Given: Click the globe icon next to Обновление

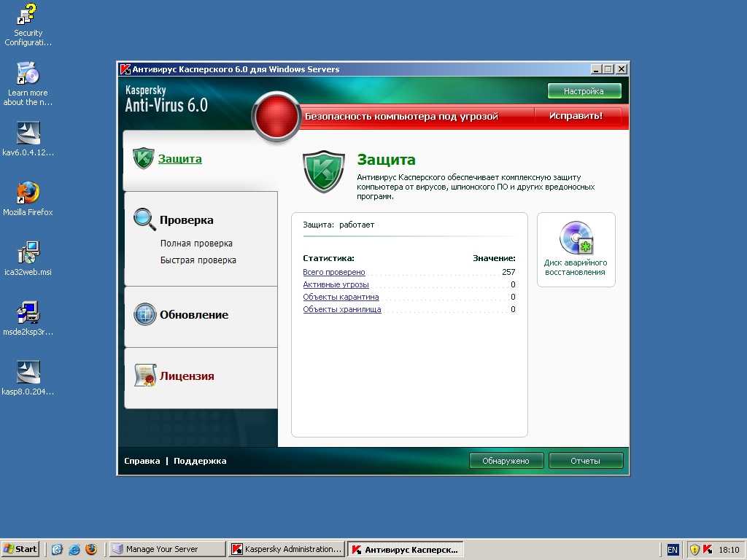Looking at the screenshot, I should 144,314.
